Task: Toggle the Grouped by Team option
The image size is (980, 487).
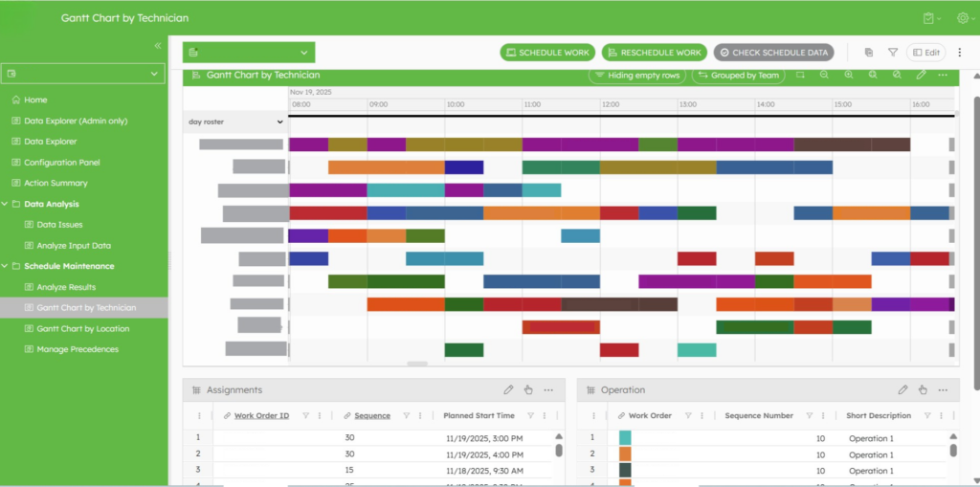Action: click(x=739, y=75)
